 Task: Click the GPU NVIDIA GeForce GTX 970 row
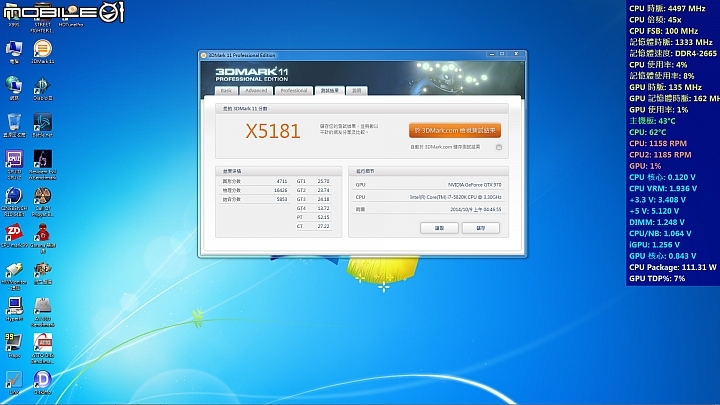pyautogui.click(x=428, y=185)
